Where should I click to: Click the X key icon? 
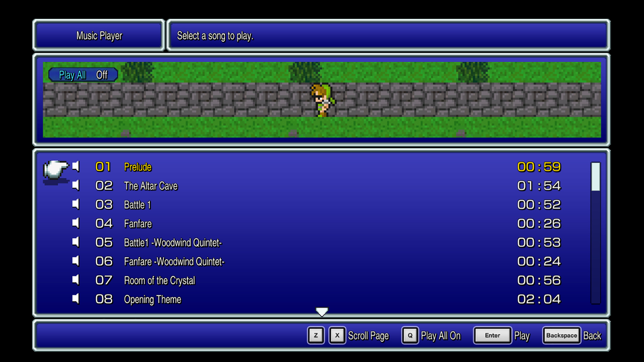point(337,335)
